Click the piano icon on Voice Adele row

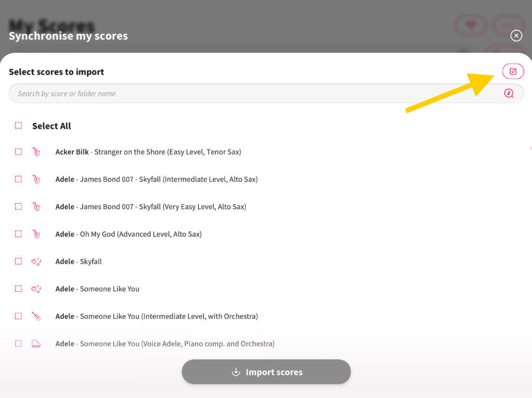point(36,343)
